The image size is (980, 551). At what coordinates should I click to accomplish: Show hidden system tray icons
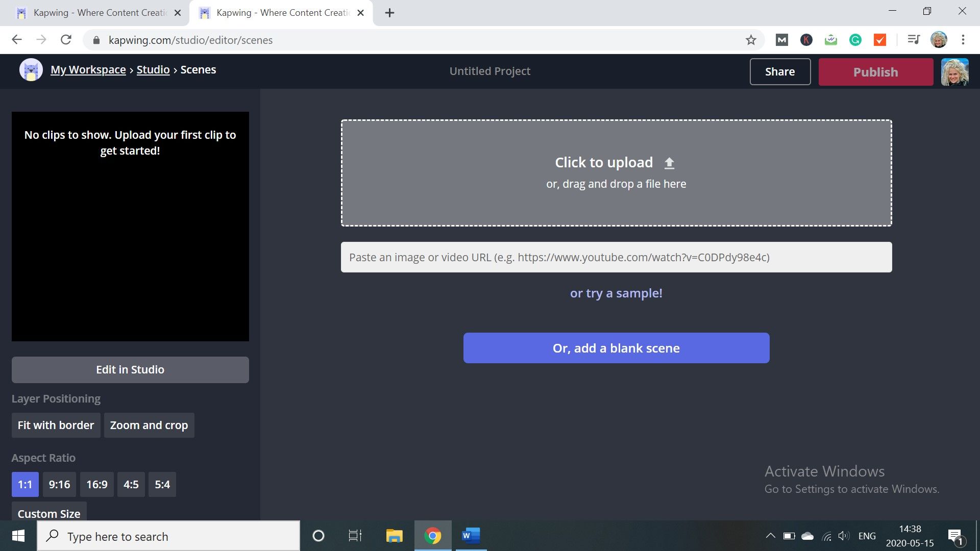pyautogui.click(x=770, y=536)
